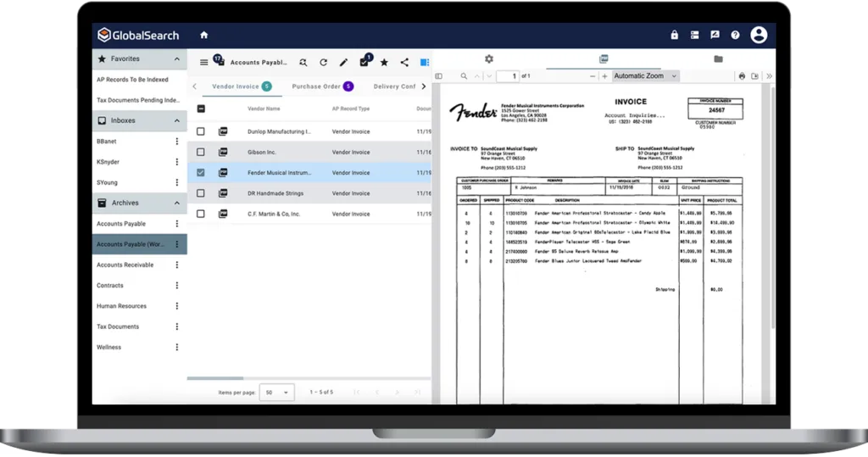868x457 pixels.
Task: Refresh the Accounts Payable results
Action: pos(323,63)
